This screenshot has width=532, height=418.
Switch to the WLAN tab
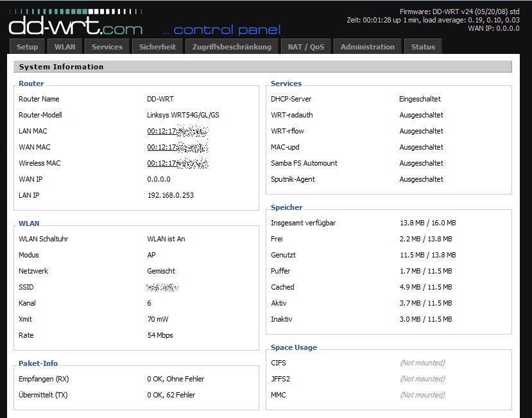[x=64, y=46]
